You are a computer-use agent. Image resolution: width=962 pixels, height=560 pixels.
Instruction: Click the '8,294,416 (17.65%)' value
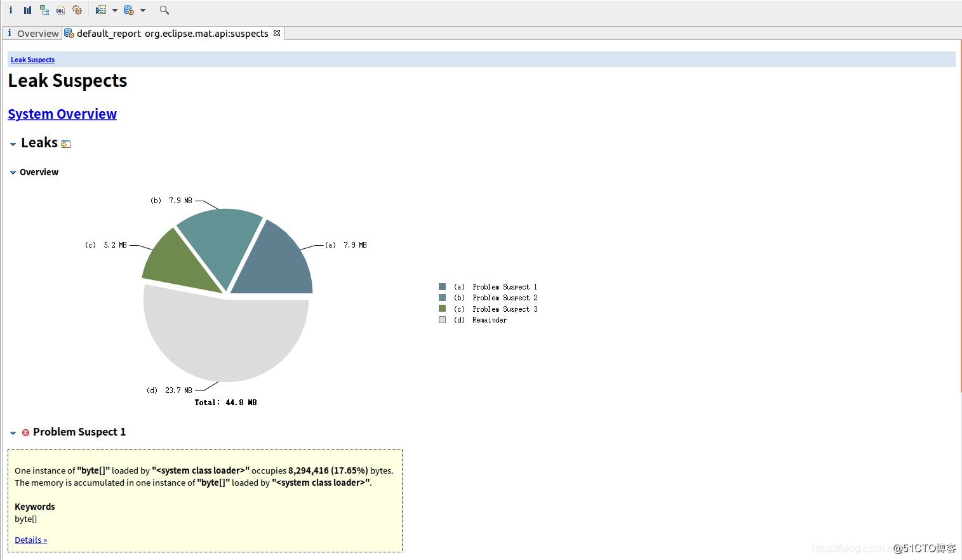(x=328, y=470)
